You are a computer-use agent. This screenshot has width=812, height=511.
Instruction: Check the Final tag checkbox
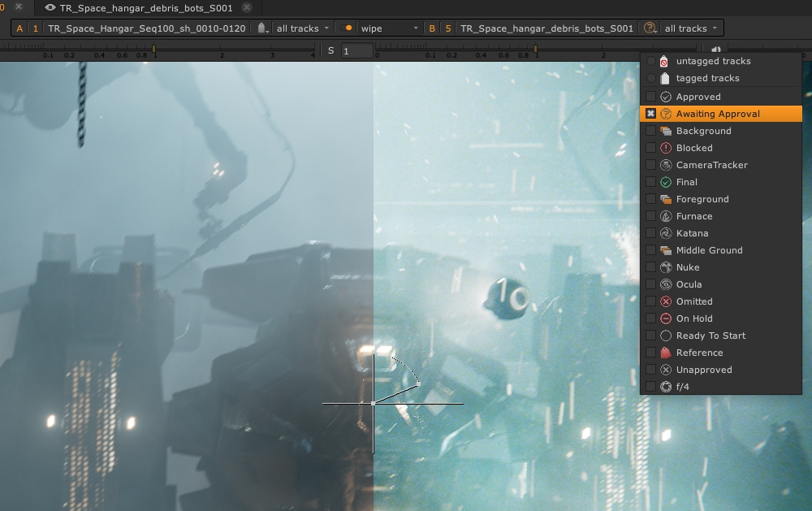point(650,182)
